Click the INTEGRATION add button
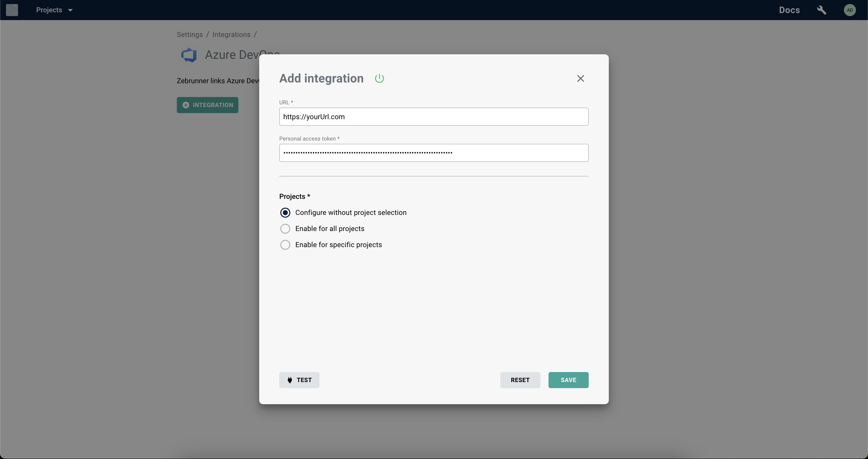868x459 pixels. click(x=207, y=105)
